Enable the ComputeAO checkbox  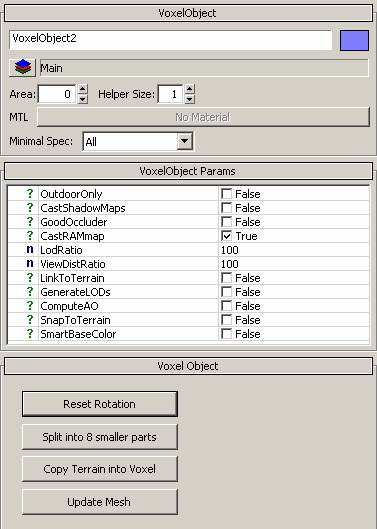pos(226,306)
